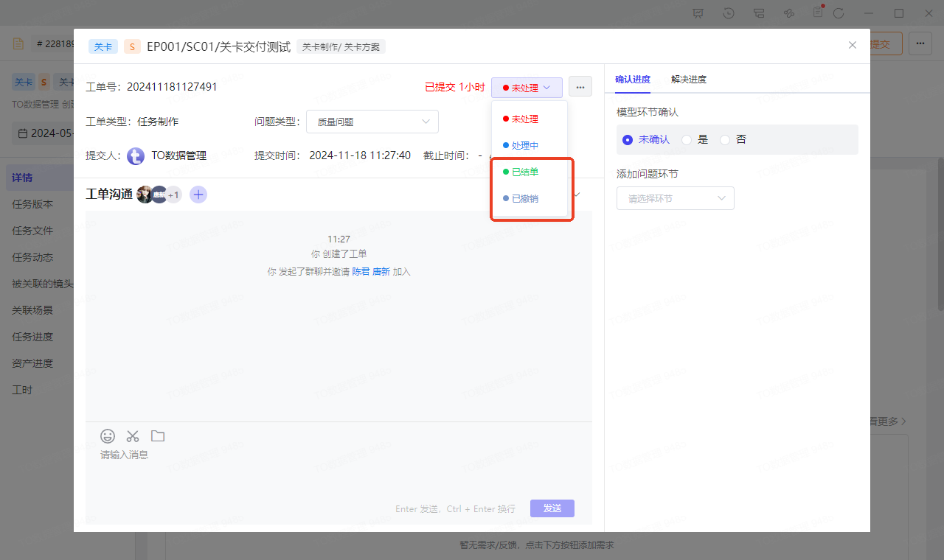Open the 问题类型 质量问题 dropdown
Viewport: 944px width, 560px height.
tap(372, 122)
